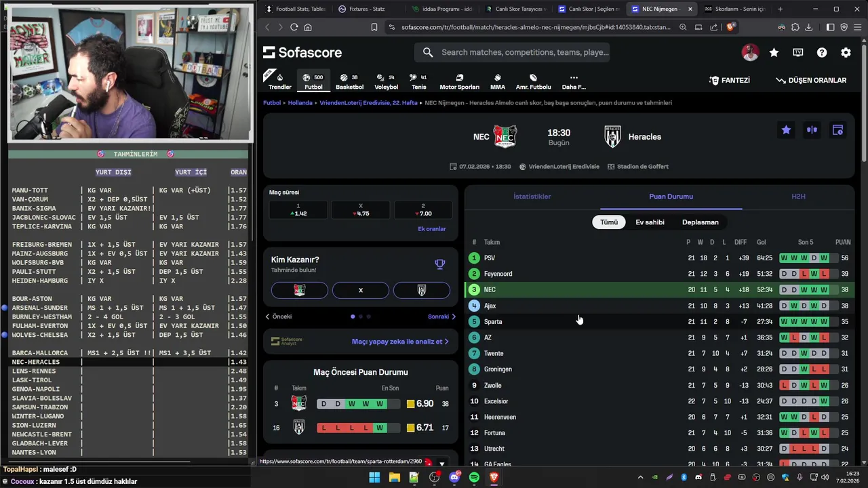Select Deplasman standings filter
The image size is (868, 488).
click(x=700, y=222)
